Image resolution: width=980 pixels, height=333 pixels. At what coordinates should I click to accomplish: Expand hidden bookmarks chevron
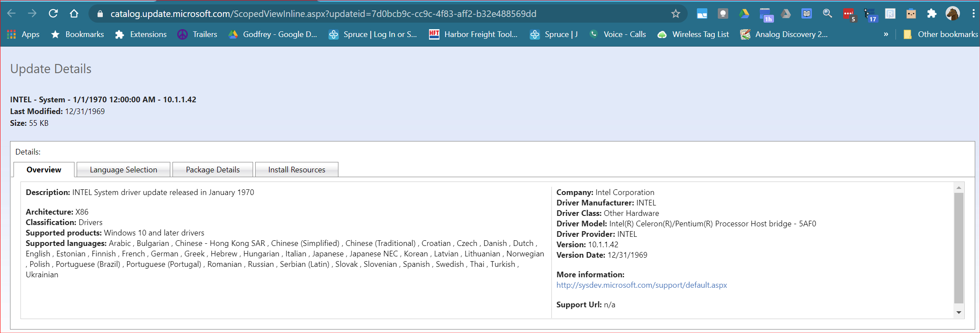coord(886,34)
